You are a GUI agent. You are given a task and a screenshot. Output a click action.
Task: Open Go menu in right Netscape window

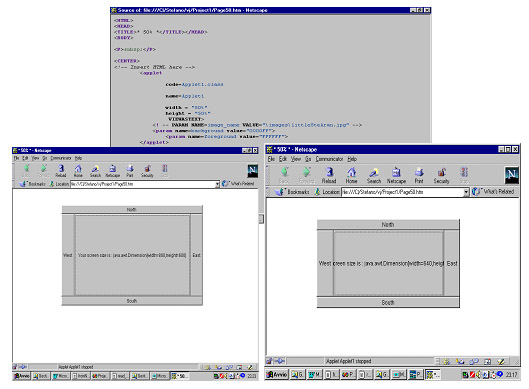pyautogui.click(x=308, y=159)
